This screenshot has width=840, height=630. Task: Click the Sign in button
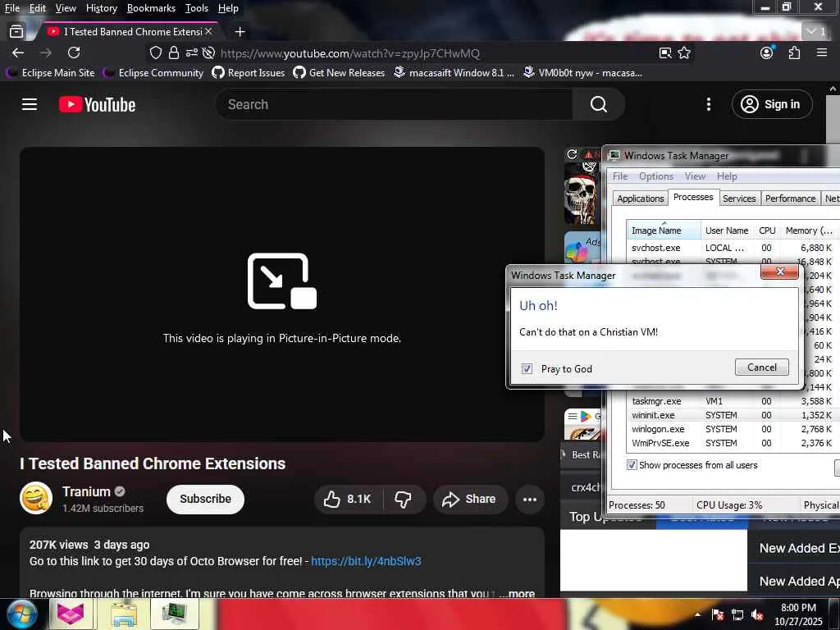771,104
